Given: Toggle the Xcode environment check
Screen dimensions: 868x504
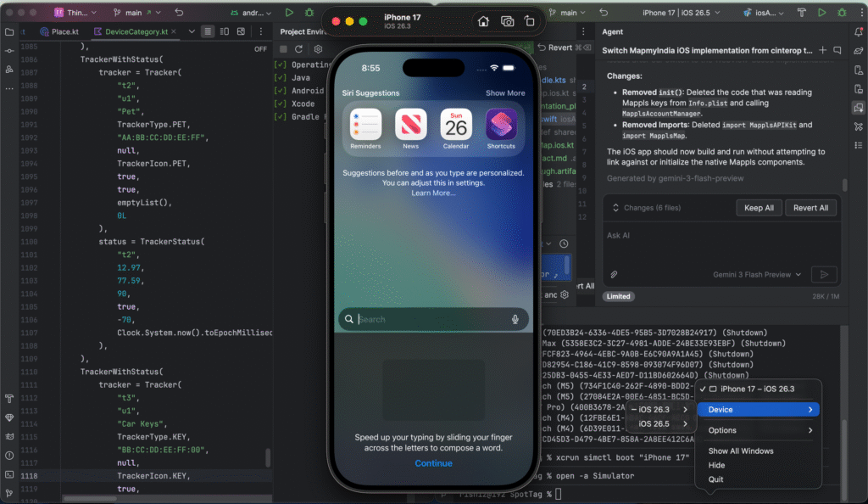Looking at the screenshot, I should (281, 104).
